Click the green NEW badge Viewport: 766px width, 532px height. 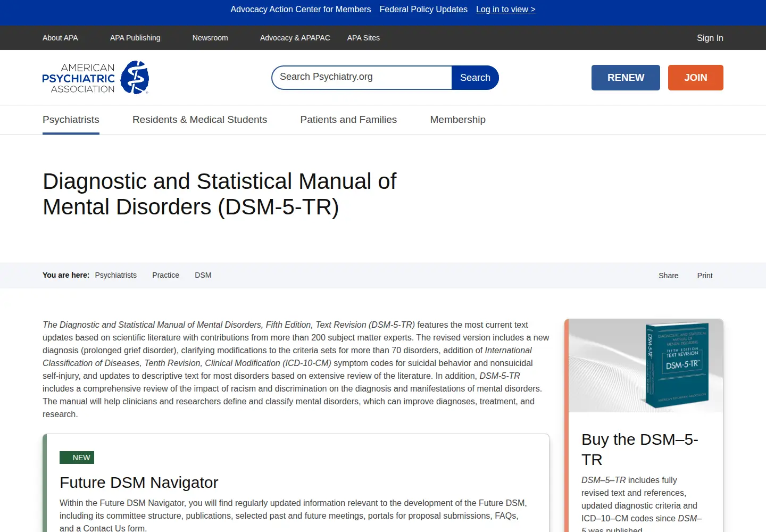[77, 458]
